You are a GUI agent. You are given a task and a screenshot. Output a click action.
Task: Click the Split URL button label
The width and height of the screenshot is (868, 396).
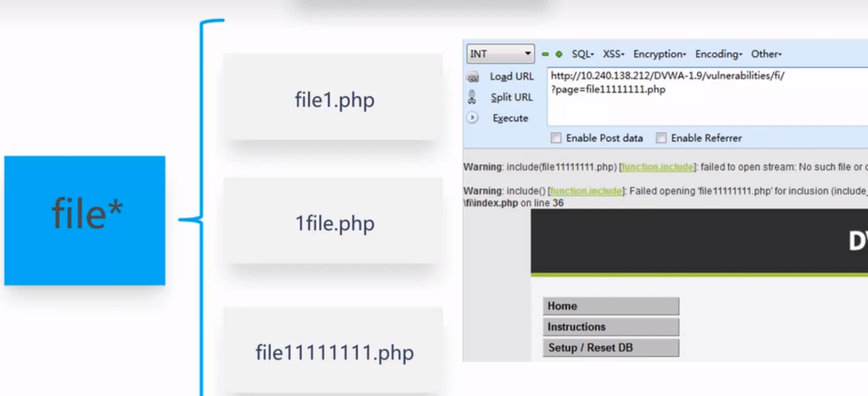pyautogui.click(x=512, y=97)
